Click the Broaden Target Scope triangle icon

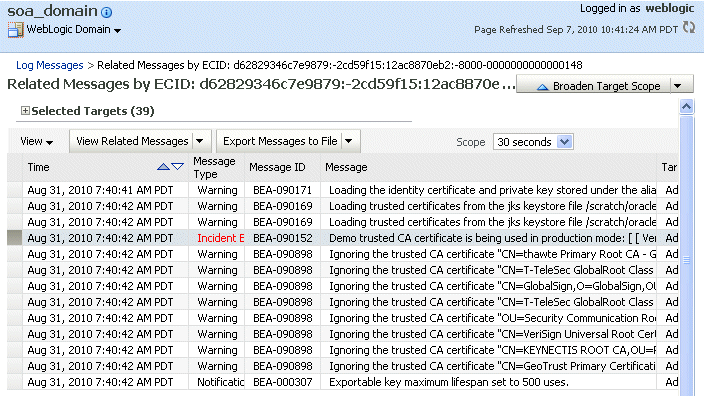click(542, 87)
